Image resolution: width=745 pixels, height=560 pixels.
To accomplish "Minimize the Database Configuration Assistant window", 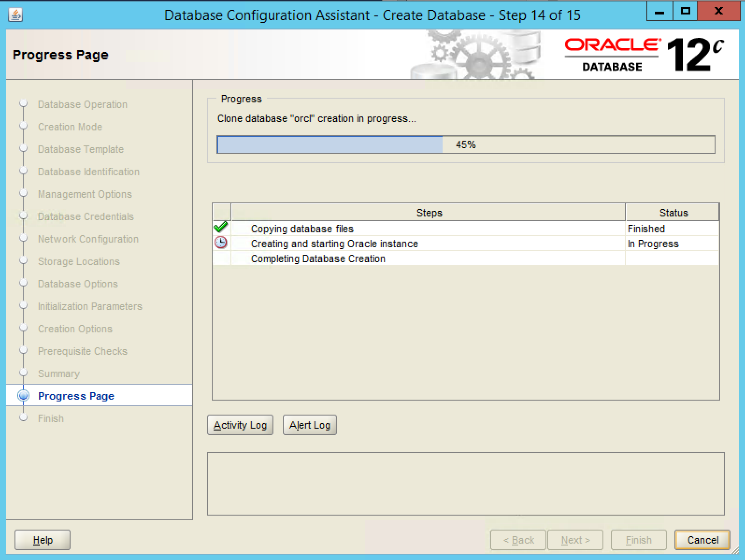I will pyautogui.click(x=659, y=11).
